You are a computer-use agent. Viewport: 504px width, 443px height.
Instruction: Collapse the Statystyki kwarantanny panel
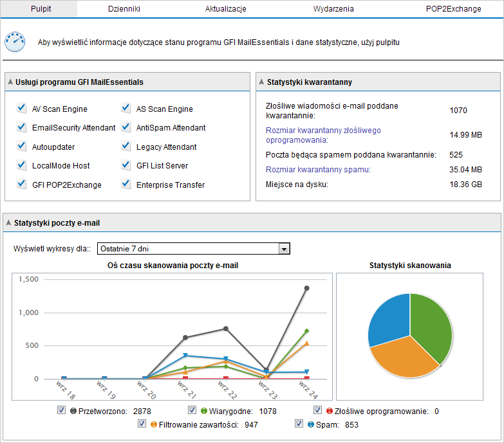pos(261,82)
